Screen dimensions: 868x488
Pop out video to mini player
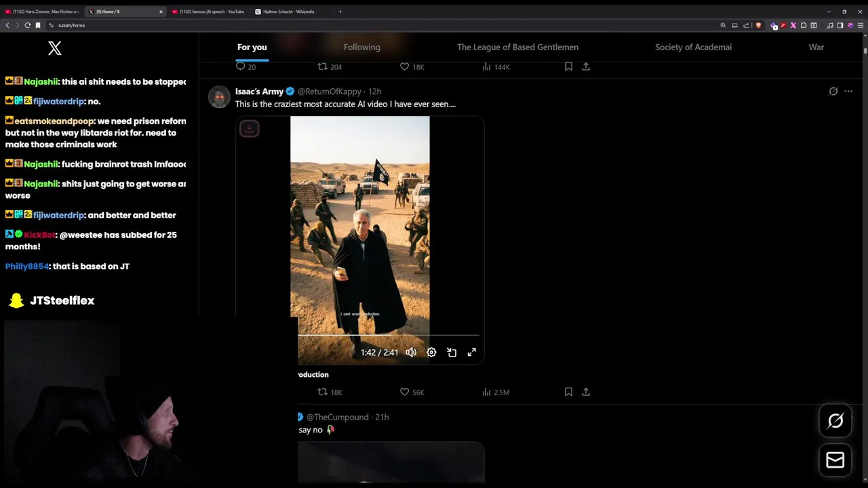[452, 352]
